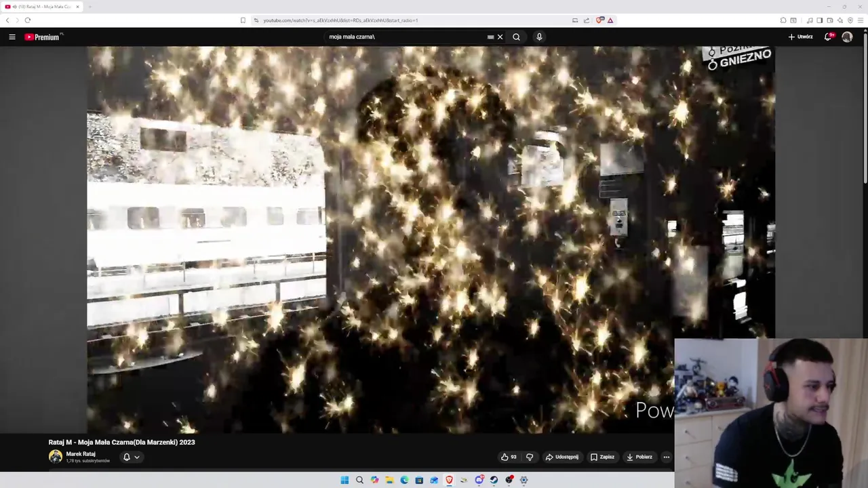Open the browser playlist music note icon
868x488 pixels.
point(810,20)
